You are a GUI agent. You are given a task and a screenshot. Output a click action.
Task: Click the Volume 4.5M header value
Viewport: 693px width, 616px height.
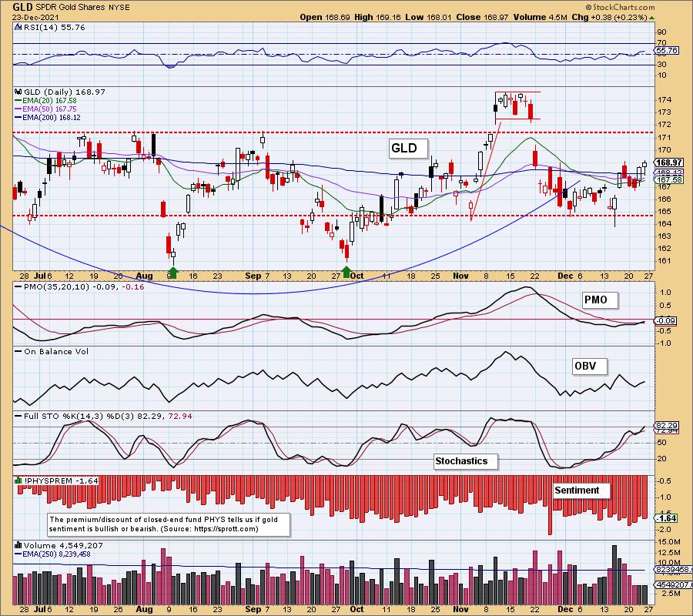click(x=540, y=17)
